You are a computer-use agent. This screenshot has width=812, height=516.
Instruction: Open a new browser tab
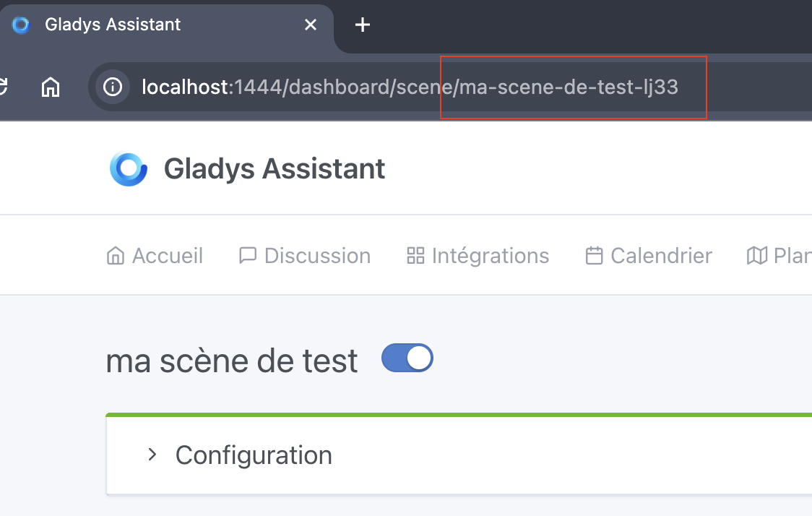(363, 25)
